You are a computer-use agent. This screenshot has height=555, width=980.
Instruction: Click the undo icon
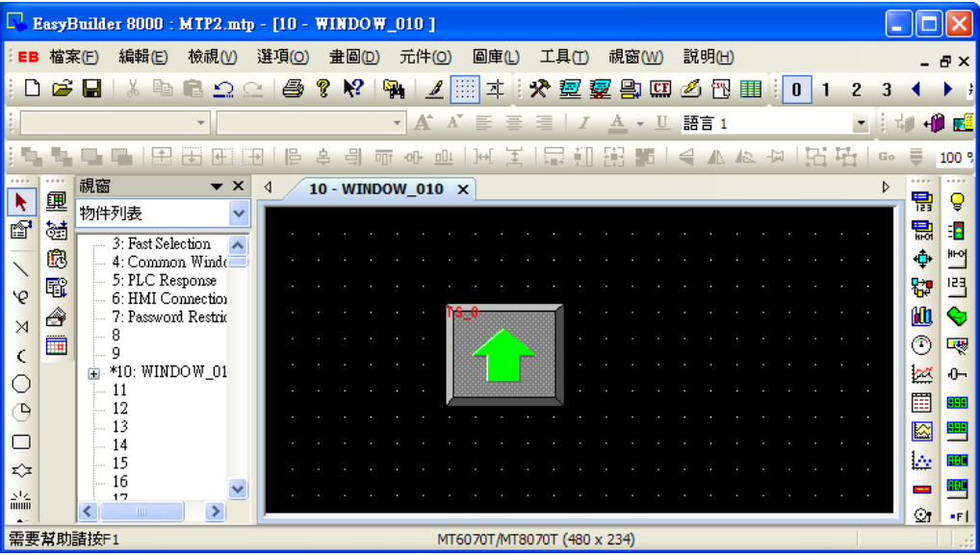[x=223, y=88]
